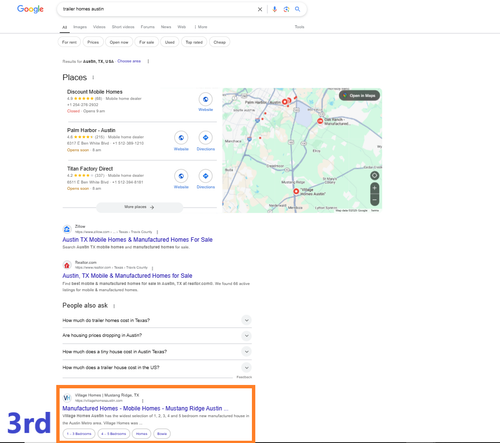500x443 pixels.
Task: Switch to the Forums tab
Action: pos(148,27)
